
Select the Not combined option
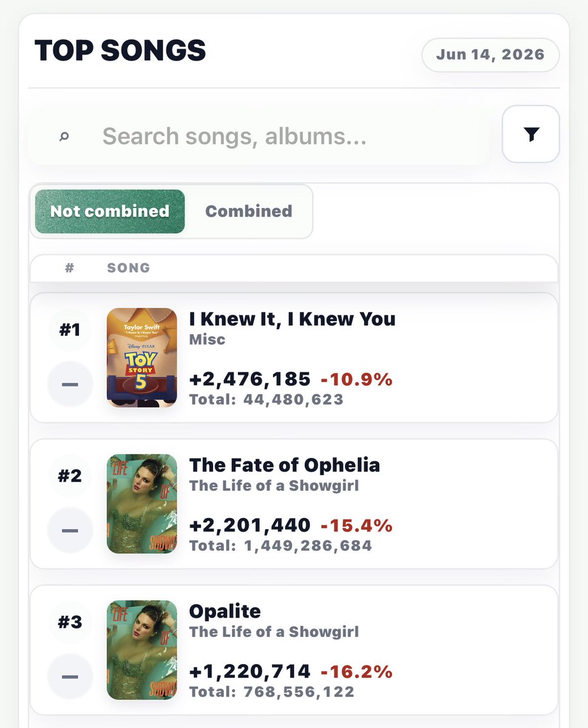110,211
